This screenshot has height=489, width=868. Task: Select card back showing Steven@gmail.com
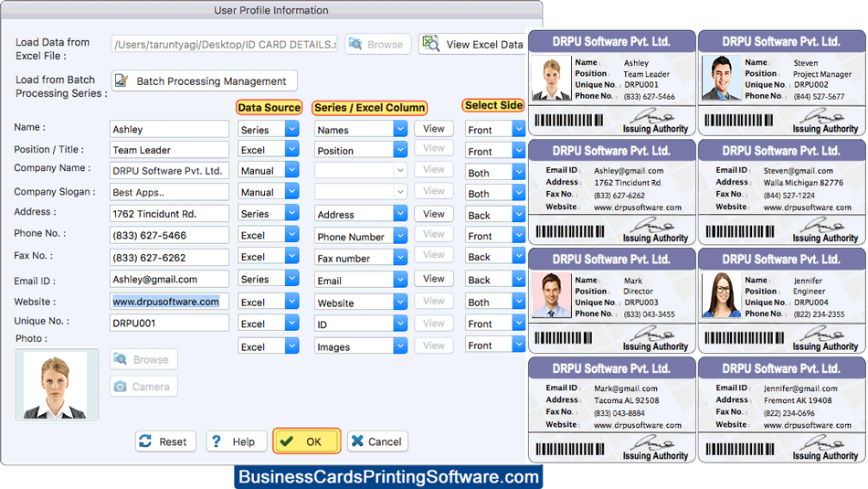(x=781, y=192)
